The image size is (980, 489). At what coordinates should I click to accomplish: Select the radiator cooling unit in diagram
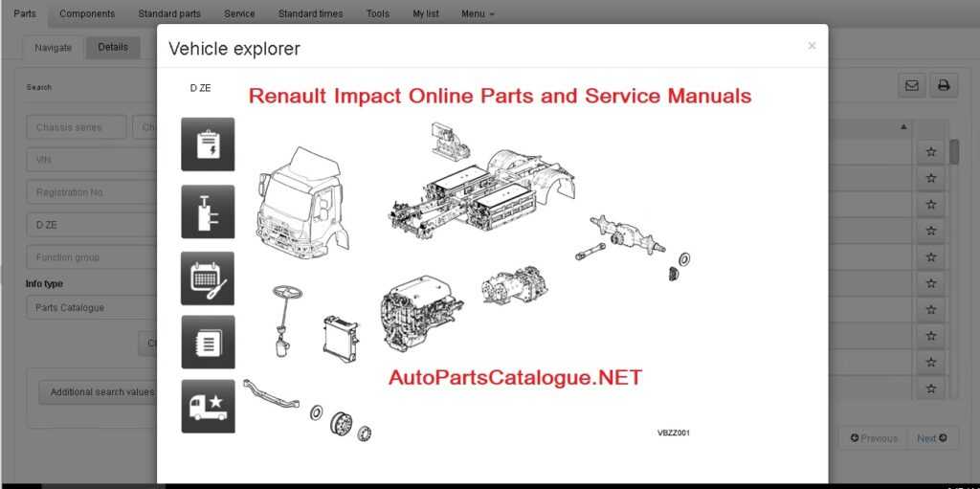pos(341,339)
